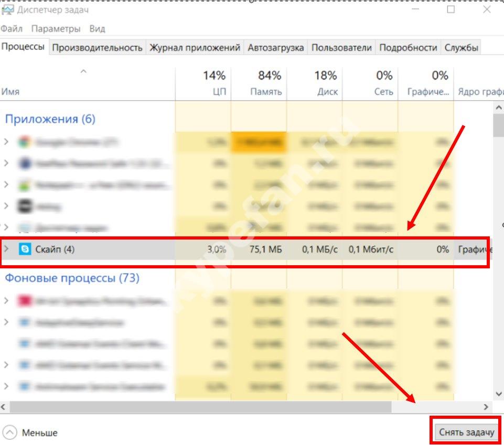Maximize the Диспетчер задач window

coord(451,9)
